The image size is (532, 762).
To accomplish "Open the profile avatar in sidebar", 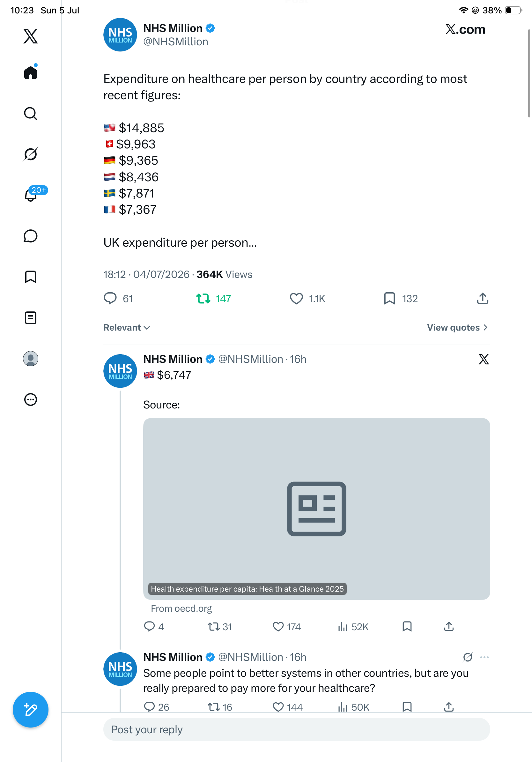I will 31,359.
